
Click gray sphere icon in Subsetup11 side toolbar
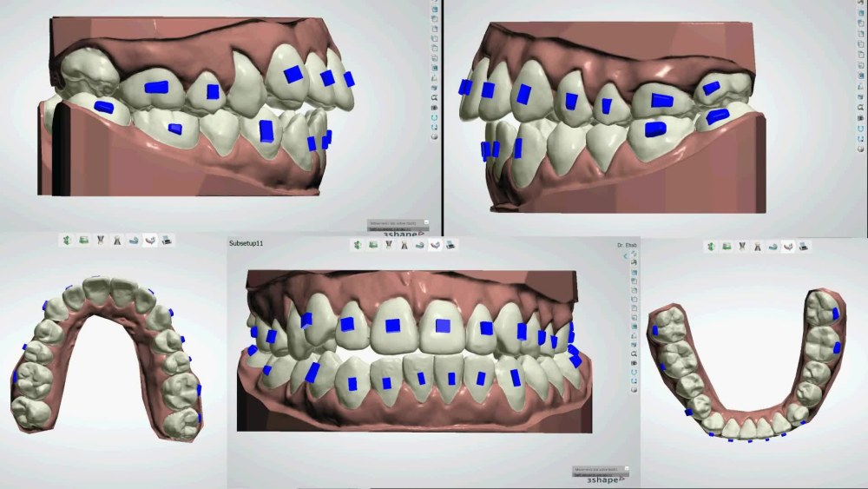point(634,389)
